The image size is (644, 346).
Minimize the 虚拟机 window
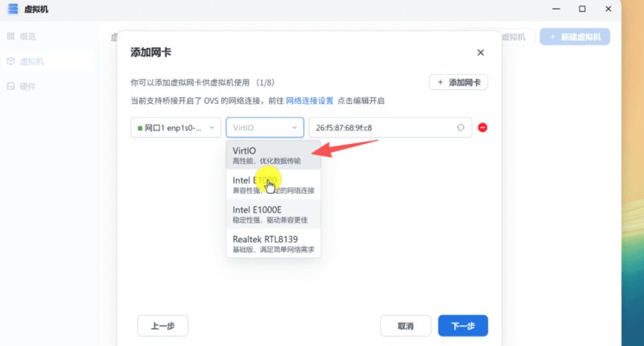pyautogui.click(x=556, y=9)
